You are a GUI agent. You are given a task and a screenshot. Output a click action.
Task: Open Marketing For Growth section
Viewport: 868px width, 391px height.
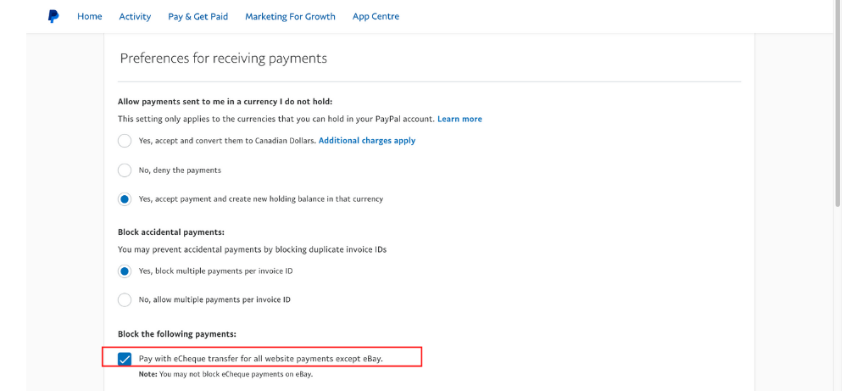pos(290,17)
